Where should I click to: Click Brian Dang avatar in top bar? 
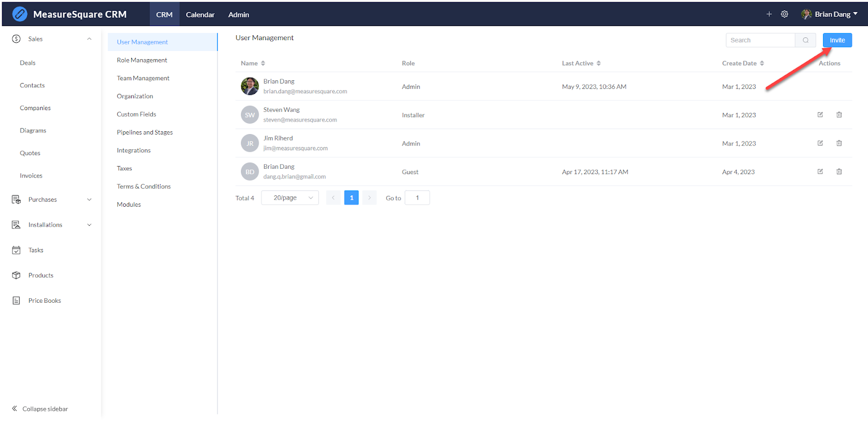click(807, 14)
